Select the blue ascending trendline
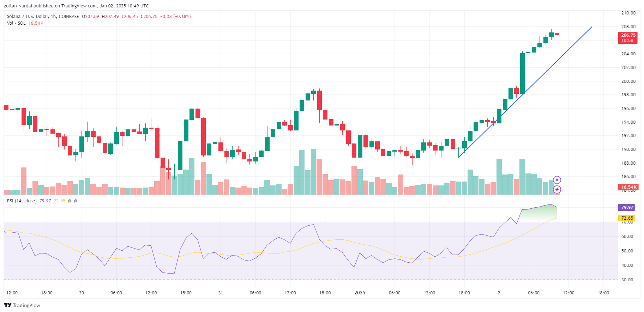This screenshot has width=644, height=312. tap(525, 92)
